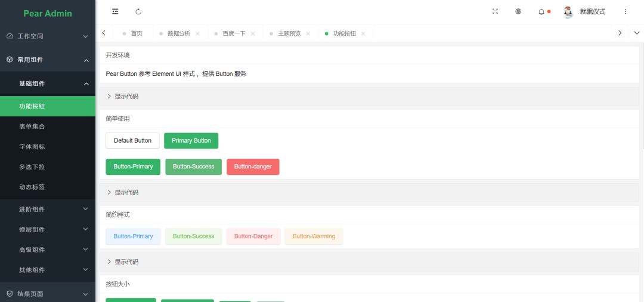Click the plain blue Button-Primary
Viewport: 644px width, 302px height.
click(x=133, y=236)
